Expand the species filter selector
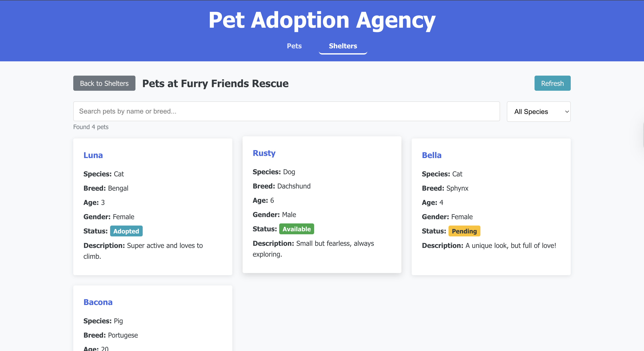The width and height of the screenshot is (644, 351). (538, 112)
